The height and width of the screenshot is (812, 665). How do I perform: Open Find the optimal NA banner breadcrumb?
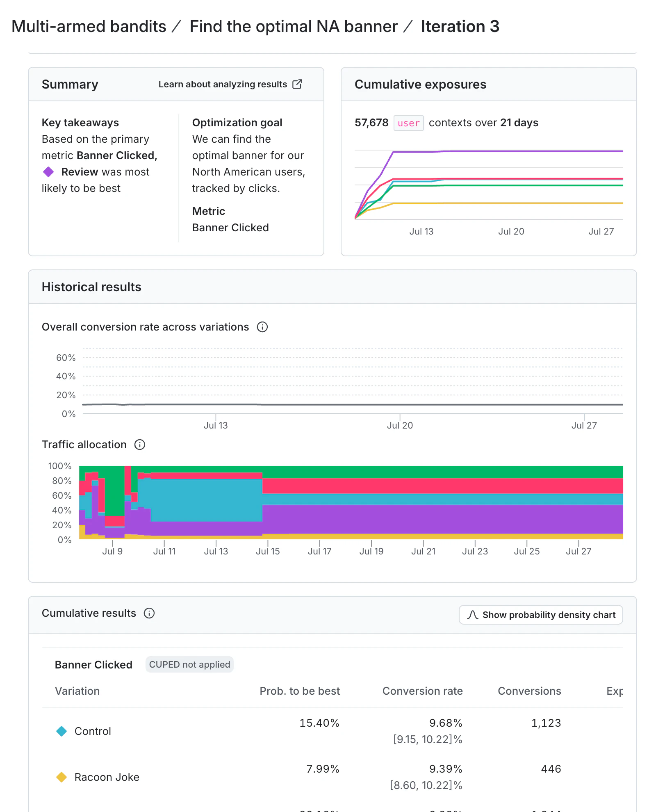point(293,26)
